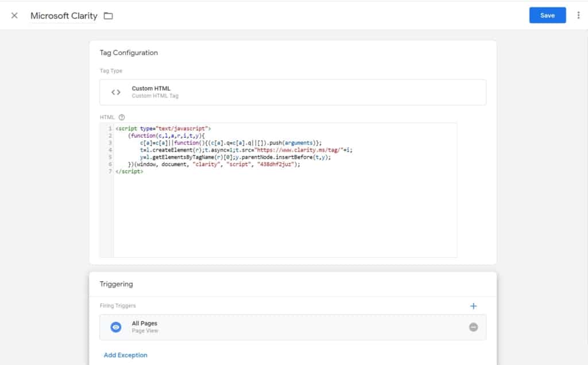The height and width of the screenshot is (365, 588).
Task: Place cursor on closing script tag line 7
Action: point(129,171)
